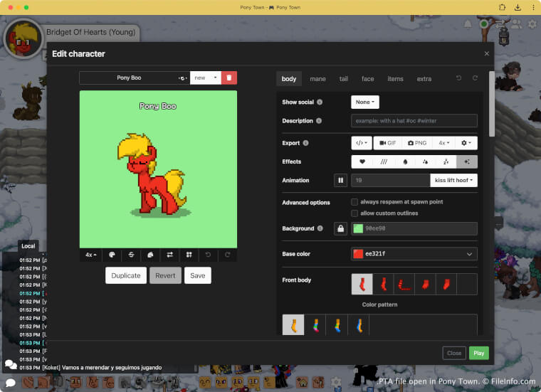Screen dimensions: 541x392
Task: Open the Show social None dropdown
Action: tap(364, 102)
